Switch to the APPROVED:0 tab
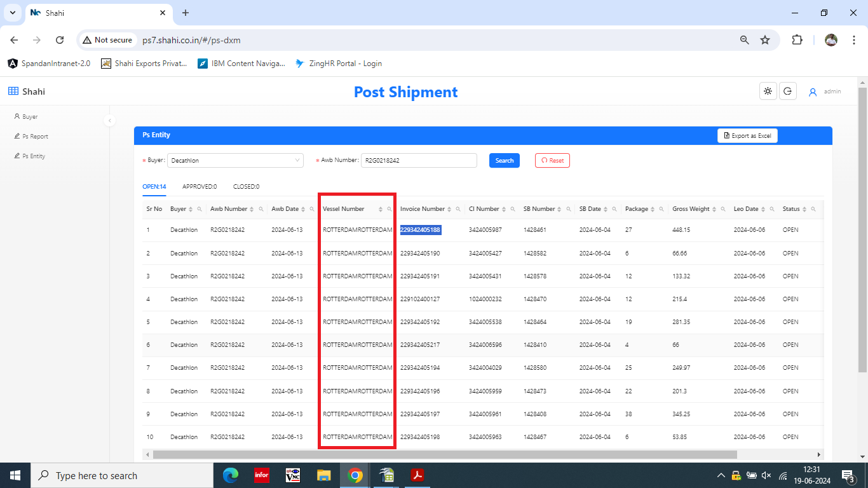Viewport: 868px width, 488px height. (200, 187)
